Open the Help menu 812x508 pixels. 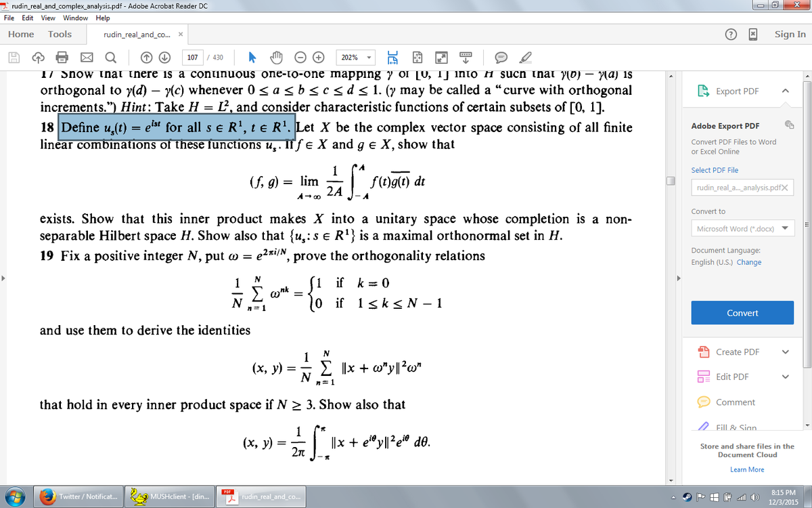tap(103, 18)
